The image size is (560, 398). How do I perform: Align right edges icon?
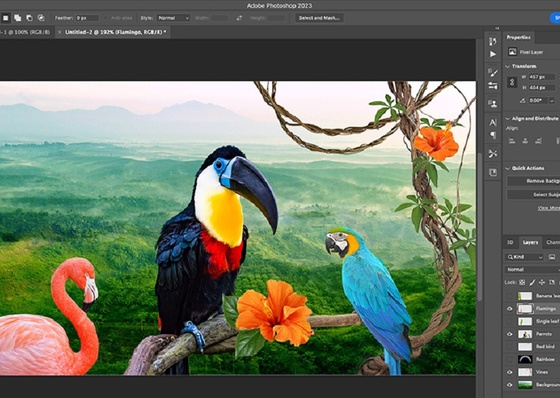coord(538,141)
